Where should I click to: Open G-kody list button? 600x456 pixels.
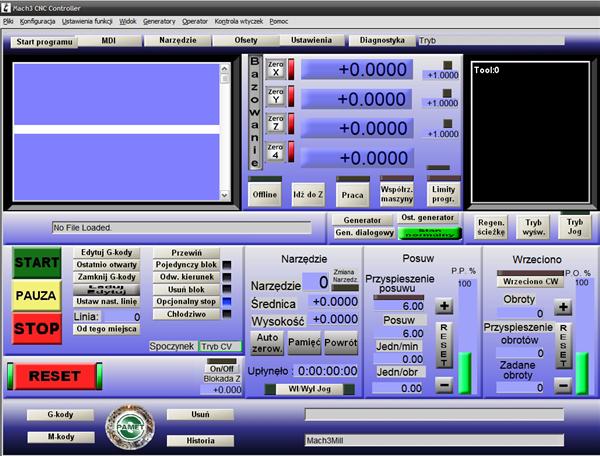pyautogui.click(x=60, y=414)
